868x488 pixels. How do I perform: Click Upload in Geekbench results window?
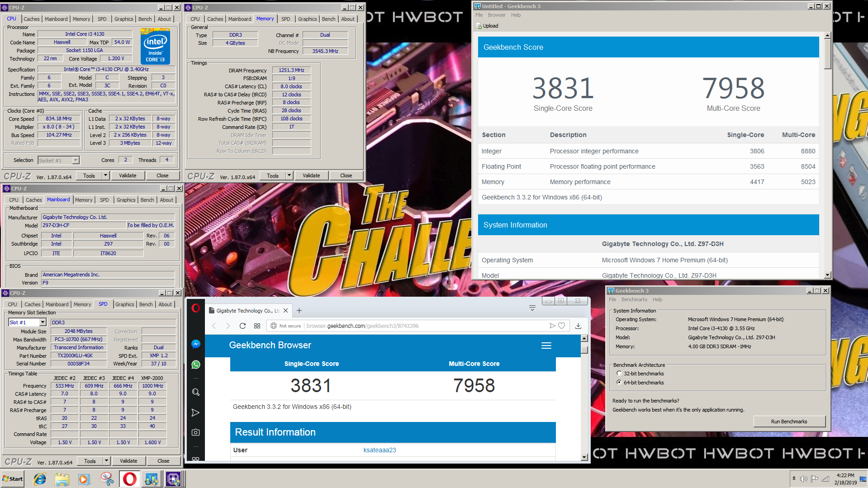[487, 26]
